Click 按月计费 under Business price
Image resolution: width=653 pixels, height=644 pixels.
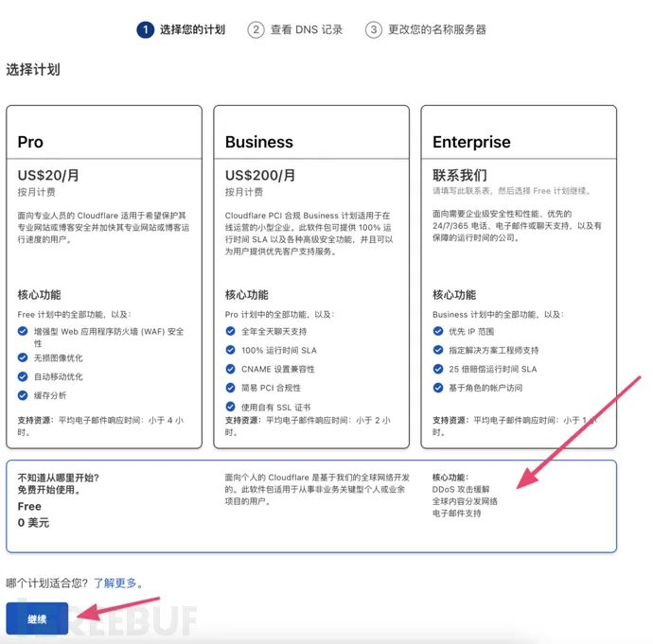tap(244, 192)
